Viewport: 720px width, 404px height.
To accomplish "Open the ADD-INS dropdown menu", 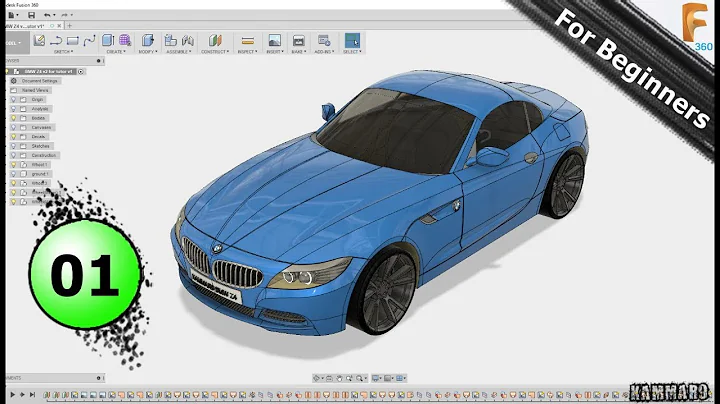I will coord(324,52).
